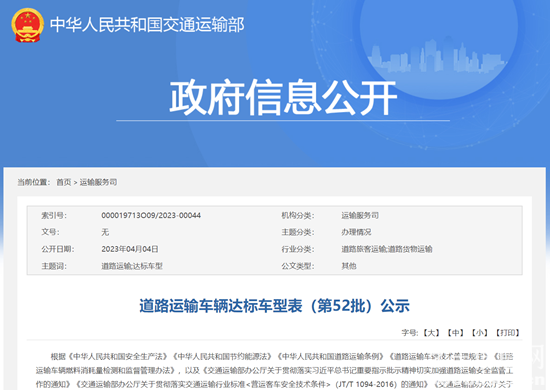Image resolution: width=550 pixels, height=390 pixels.
Task: Click the 政府信息公开 banner heading
Action: [283, 98]
